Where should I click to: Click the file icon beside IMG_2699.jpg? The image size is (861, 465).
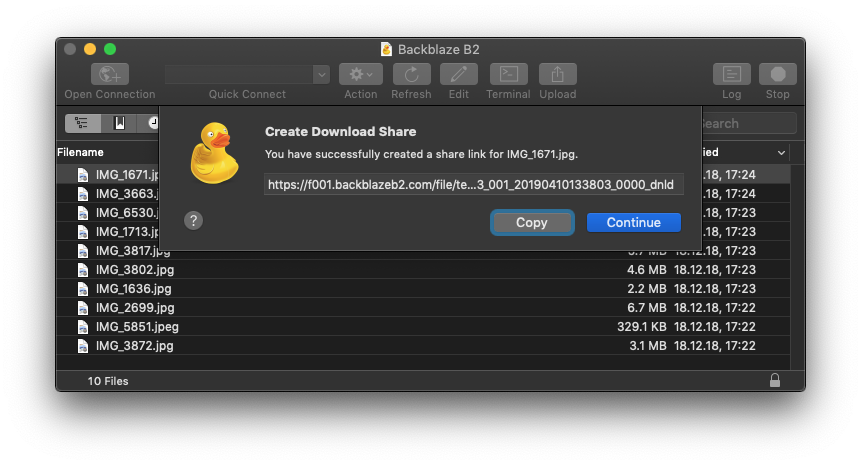(x=83, y=307)
